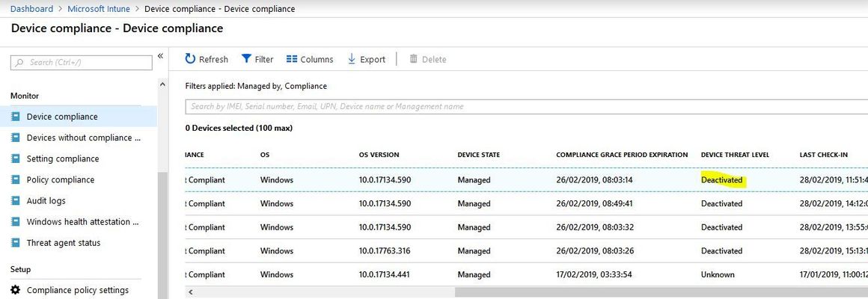This screenshot has height=299, width=868.
Task: Select grace period 26/02/2019, 08:49:41 cell
Action: (594, 203)
